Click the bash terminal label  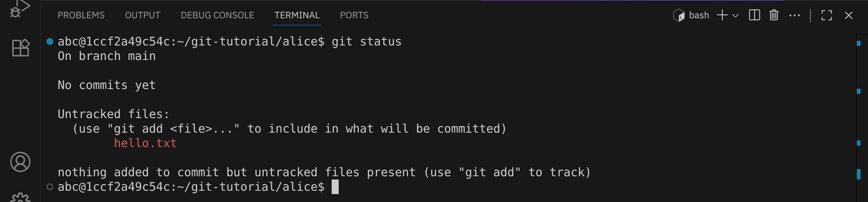[x=698, y=15]
